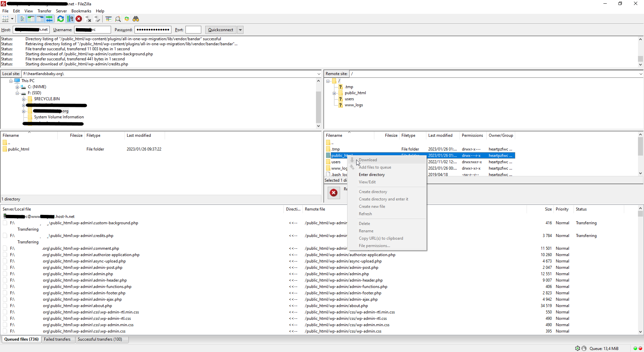Viewport: 644px width, 352px height.
Task: Open the directory listing filters icon
Action: (x=108, y=19)
